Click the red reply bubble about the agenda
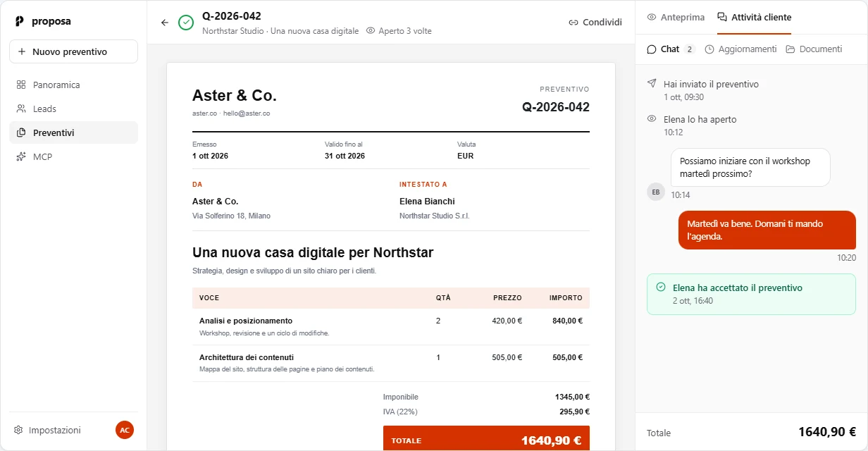This screenshot has width=868, height=451. [767, 230]
